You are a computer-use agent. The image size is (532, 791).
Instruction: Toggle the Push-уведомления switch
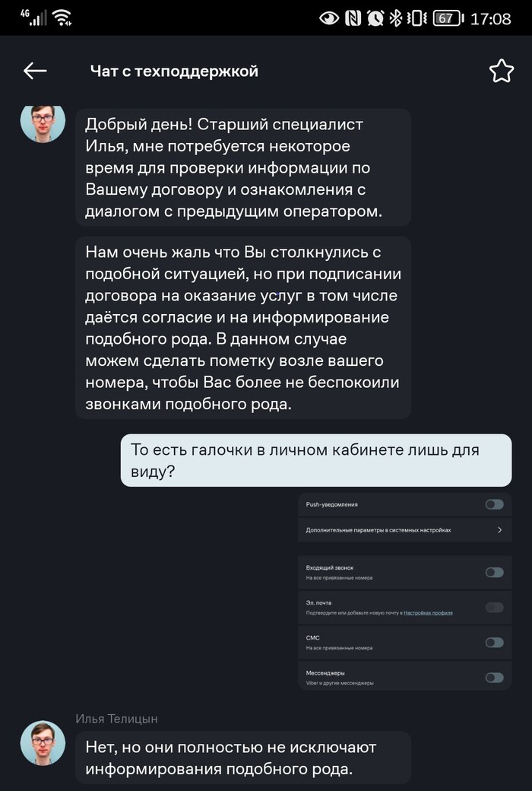(x=494, y=504)
